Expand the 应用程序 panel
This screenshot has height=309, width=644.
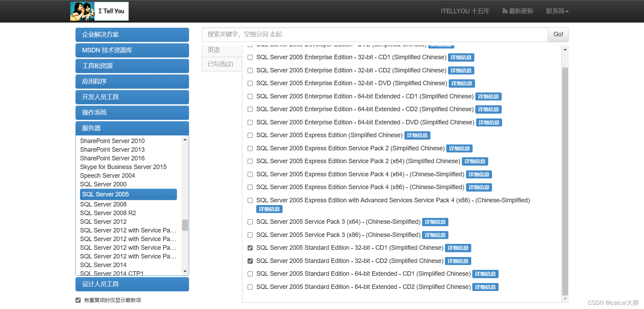[x=132, y=81]
